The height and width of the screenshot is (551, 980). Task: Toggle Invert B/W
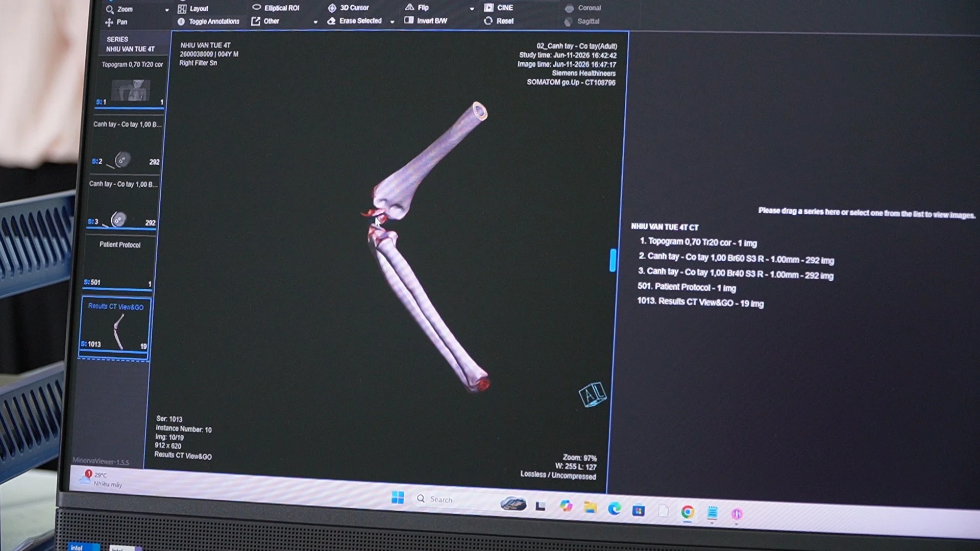pos(426,20)
